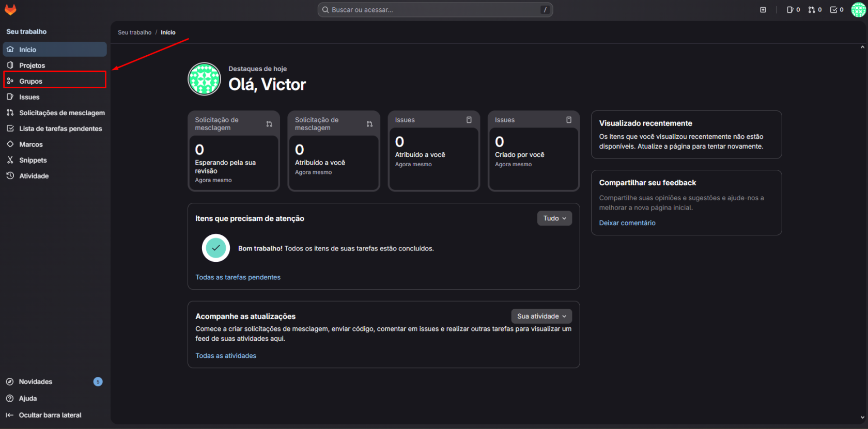
Task: Open the Criado por você issues card
Action: [x=534, y=151]
